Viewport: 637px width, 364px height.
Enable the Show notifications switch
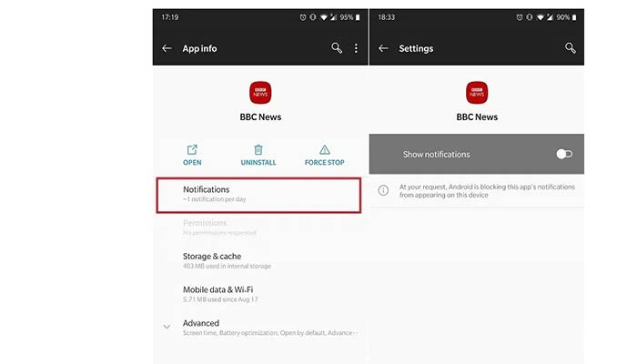[564, 154]
